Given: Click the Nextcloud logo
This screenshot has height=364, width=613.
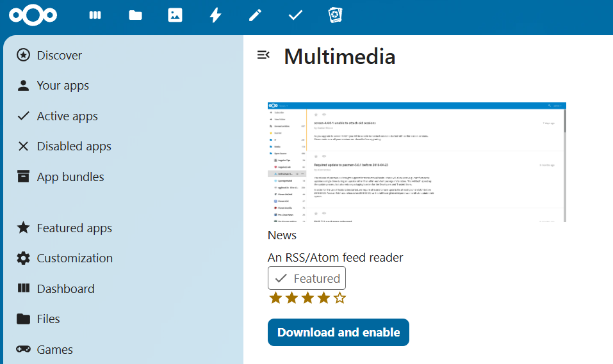Looking at the screenshot, I should point(33,15).
